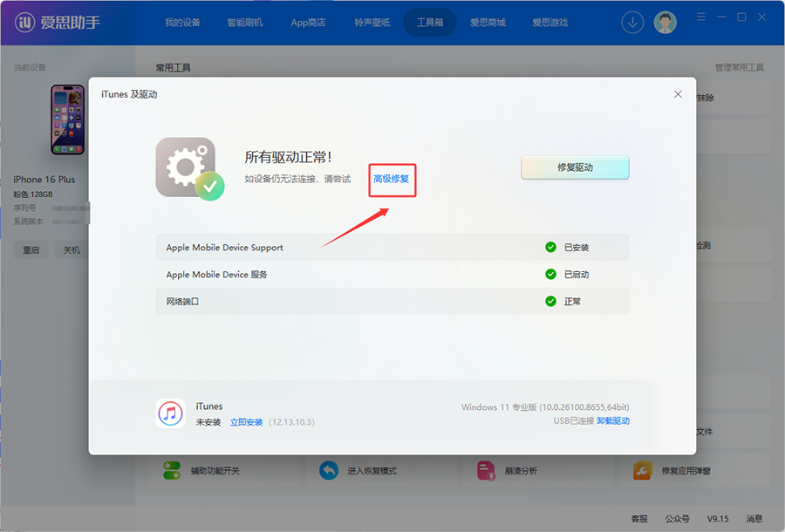785x532 pixels.
Task: Click the iTunes music note icon
Action: pos(170,413)
